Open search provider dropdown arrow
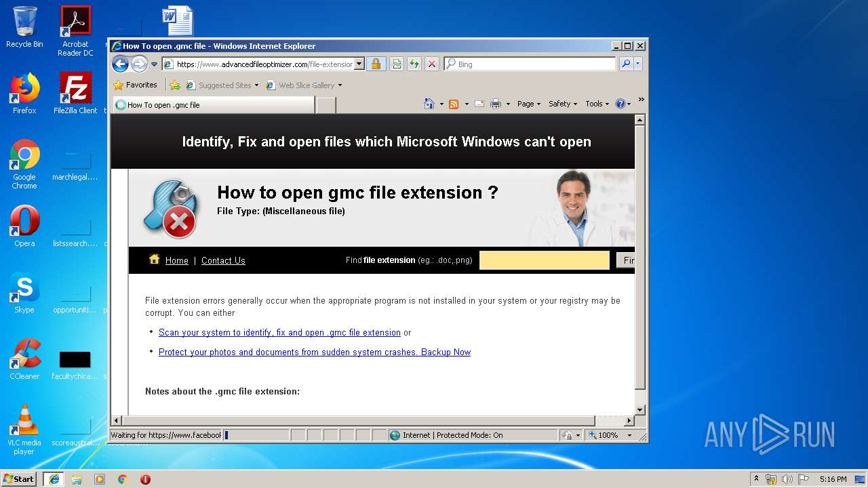This screenshot has height=488, width=868. 638,64
